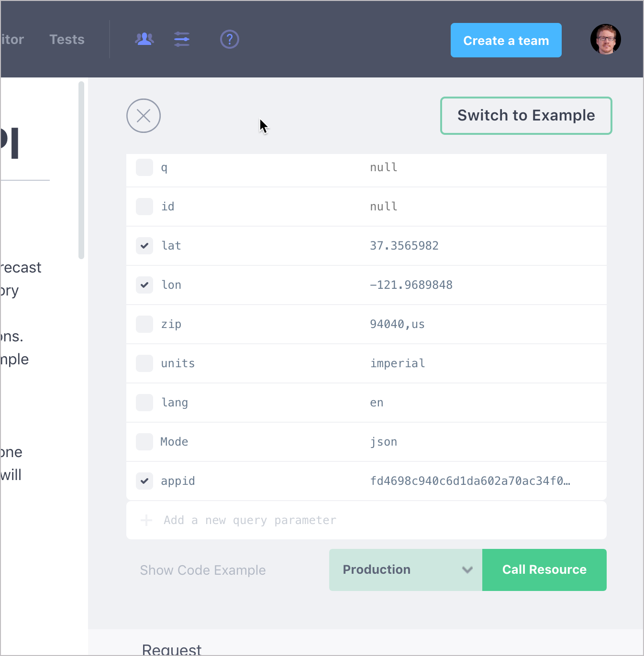Viewport: 644px width, 656px height.
Task: Open the Production environment dropdown
Action: pyautogui.click(x=406, y=570)
